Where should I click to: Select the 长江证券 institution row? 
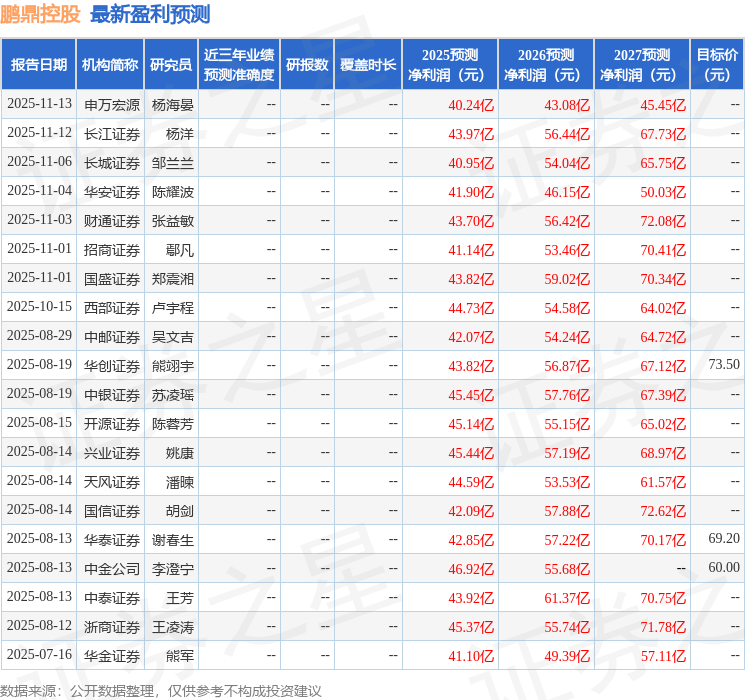(112, 133)
